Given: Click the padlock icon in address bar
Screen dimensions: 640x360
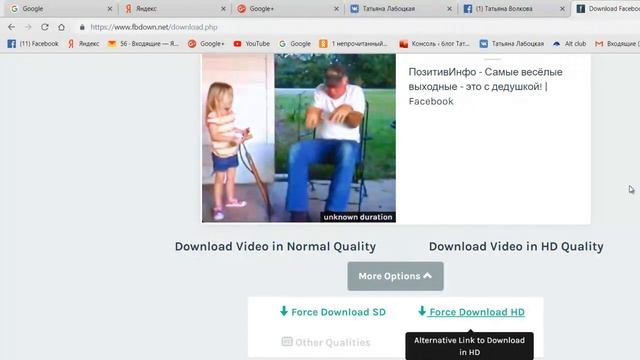Looking at the screenshot, I should [x=82, y=27].
